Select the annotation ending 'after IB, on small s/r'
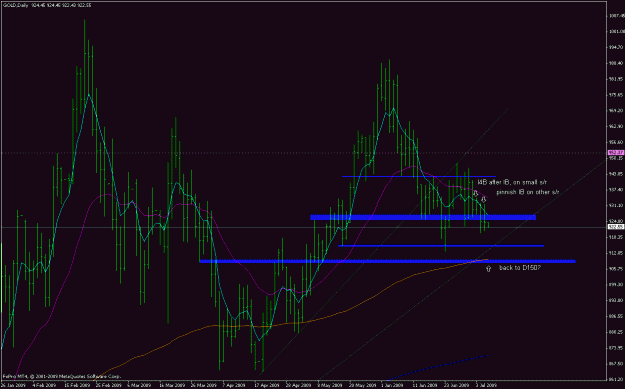 pyautogui.click(x=512, y=182)
